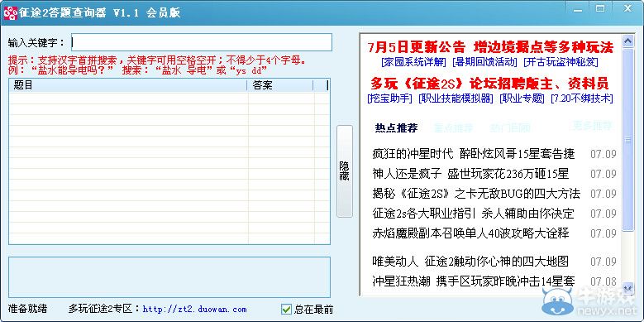
Task: Click the keyword input field
Action: (x=201, y=42)
